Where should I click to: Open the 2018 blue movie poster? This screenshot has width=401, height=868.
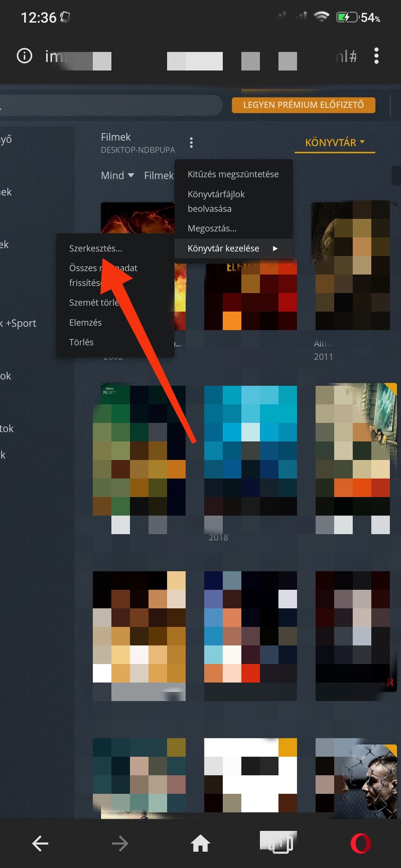tap(250, 450)
